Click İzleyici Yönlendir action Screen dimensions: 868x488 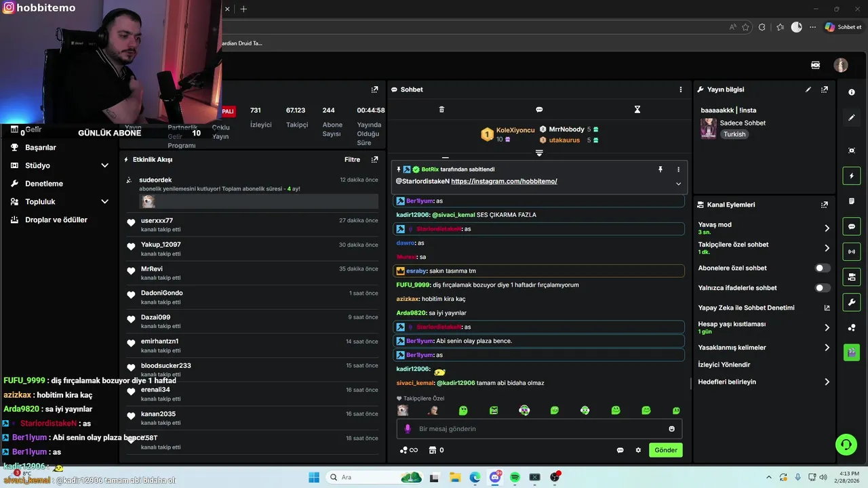tap(724, 365)
